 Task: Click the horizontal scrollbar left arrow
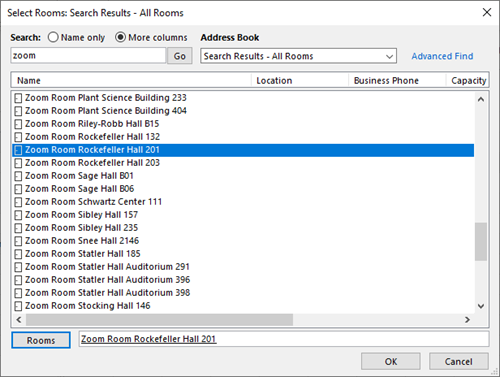(19, 320)
